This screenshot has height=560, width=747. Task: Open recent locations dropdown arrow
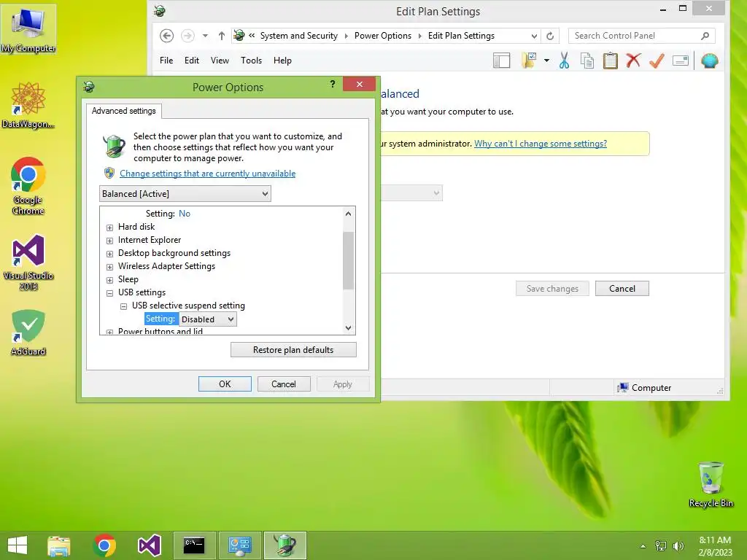[x=205, y=36]
